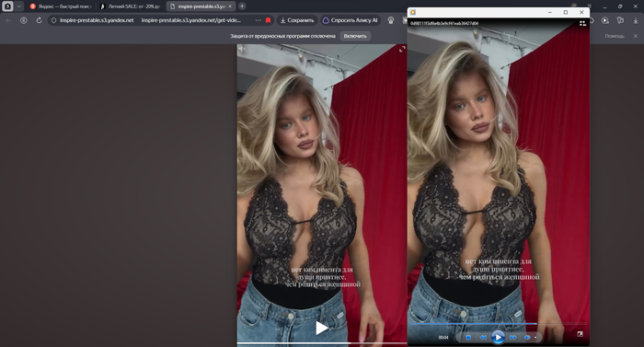Click the Yandex ID circle icon
This screenshot has height=347, width=644.
[24, 20]
